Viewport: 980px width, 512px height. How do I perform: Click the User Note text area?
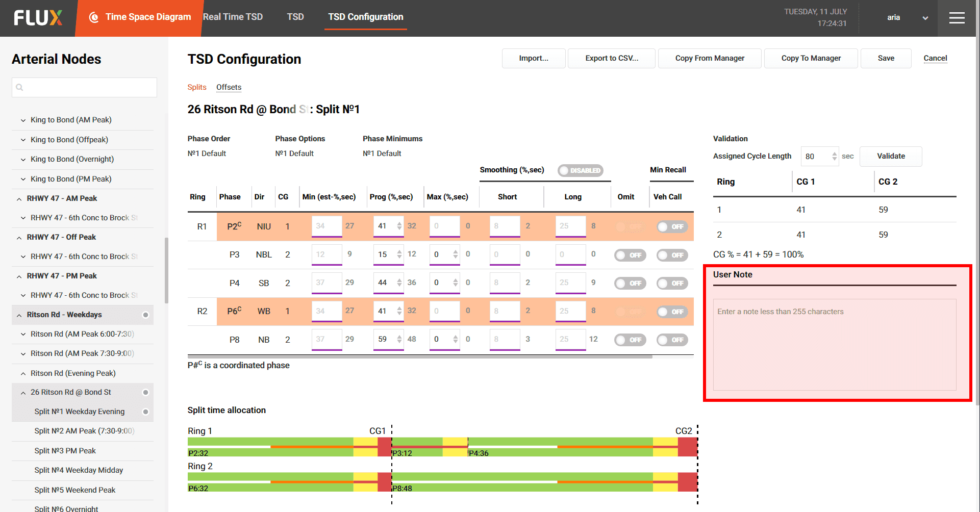(835, 345)
